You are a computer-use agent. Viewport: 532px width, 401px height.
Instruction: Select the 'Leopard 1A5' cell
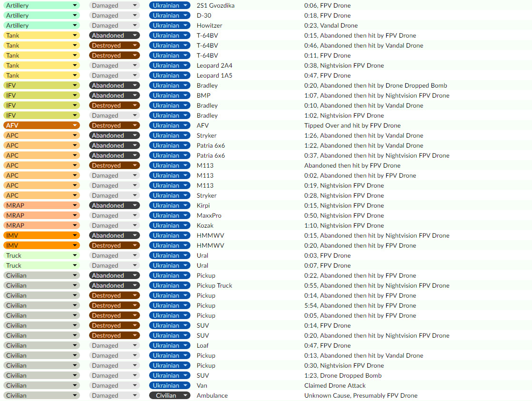[214, 76]
